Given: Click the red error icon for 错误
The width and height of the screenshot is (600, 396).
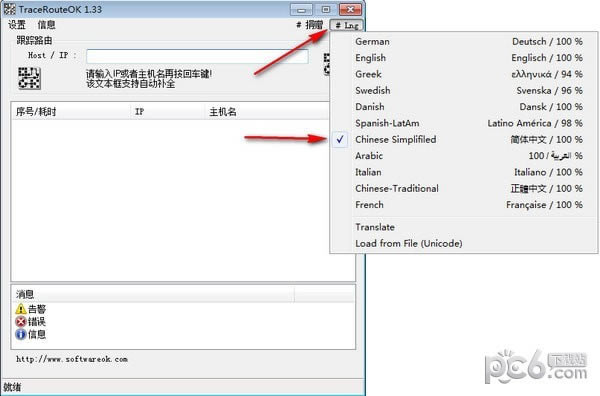Looking at the screenshot, I should [21, 321].
